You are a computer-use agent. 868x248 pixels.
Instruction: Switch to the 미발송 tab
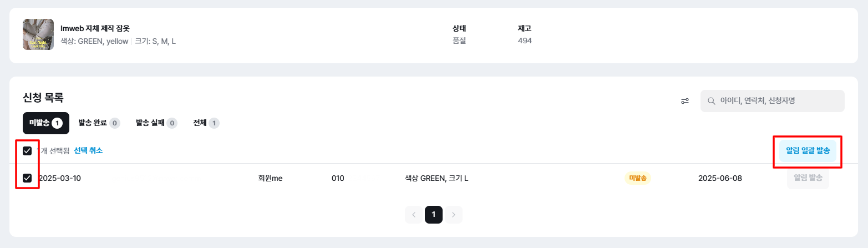45,123
